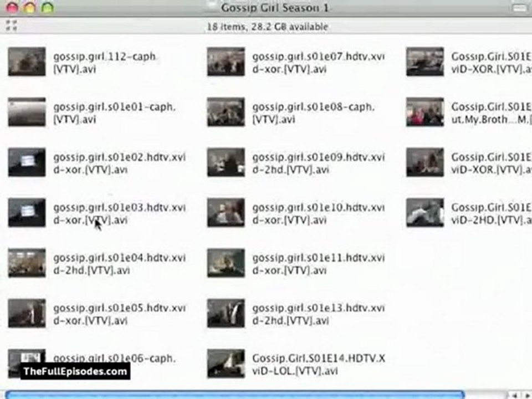Minimize the Gossip Girl Season 1 window

click(x=30, y=7)
